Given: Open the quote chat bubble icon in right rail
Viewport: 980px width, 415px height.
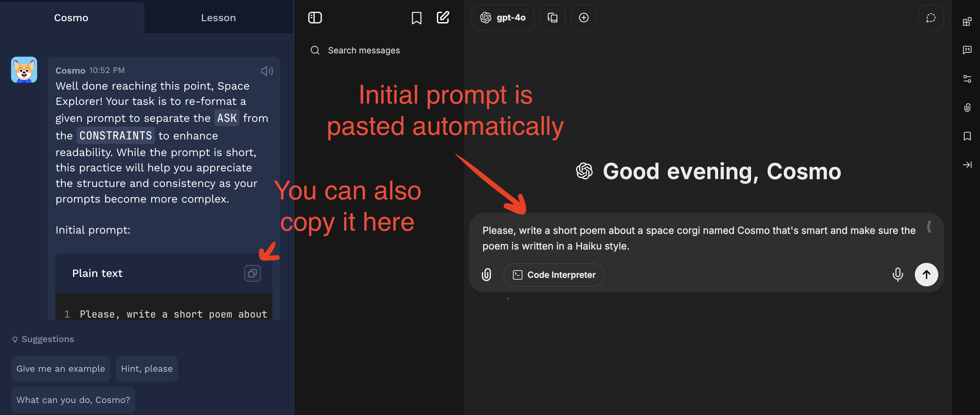Looking at the screenshot, I should 967,50.
